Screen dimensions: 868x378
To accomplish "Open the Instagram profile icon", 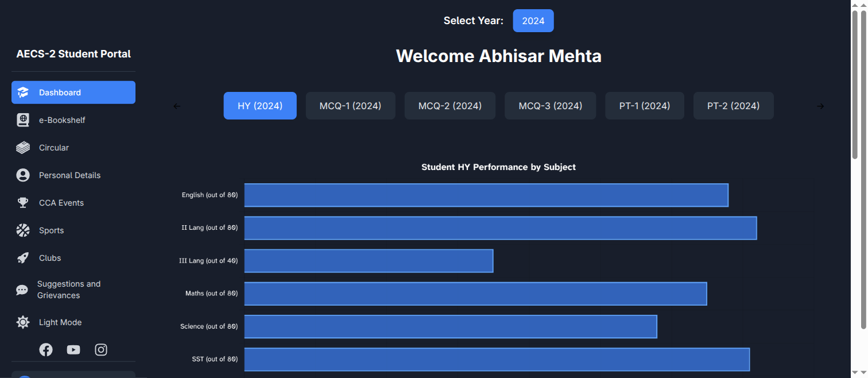I will pyautogui.click(x=101, y=350).
